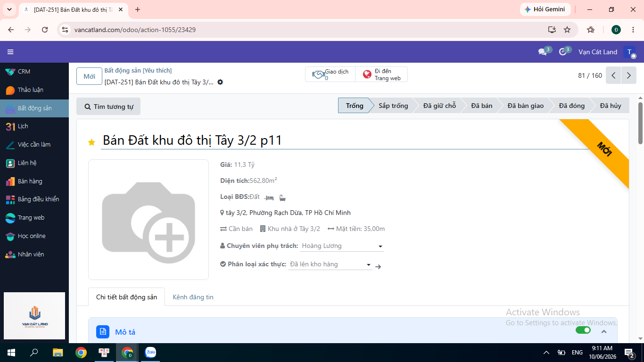Go to the next record arrow
Viewport: 644px width, 362px height.
[x=629, y=75]
